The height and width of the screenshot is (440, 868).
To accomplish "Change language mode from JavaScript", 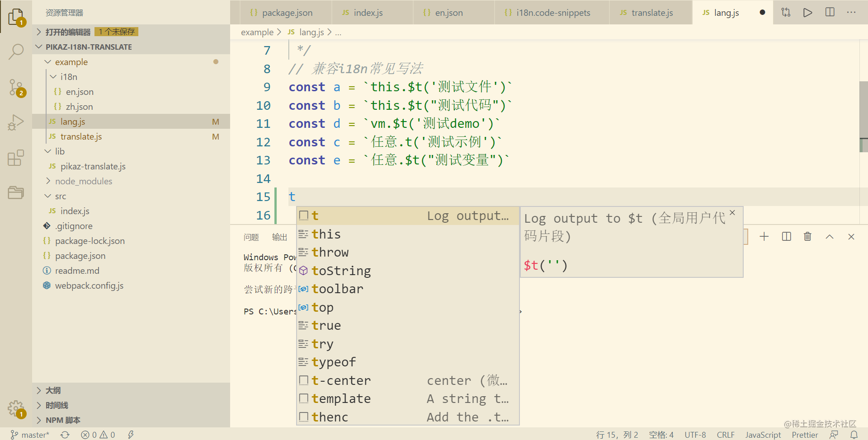I will (x=763, y=435).
